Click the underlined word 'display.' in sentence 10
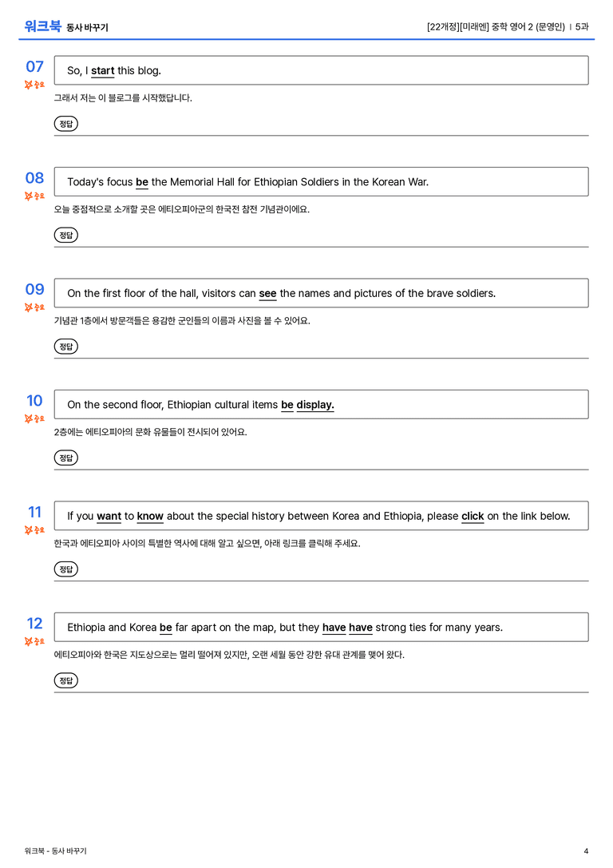This screenshot has height=868, width=613. coord(315,405)
